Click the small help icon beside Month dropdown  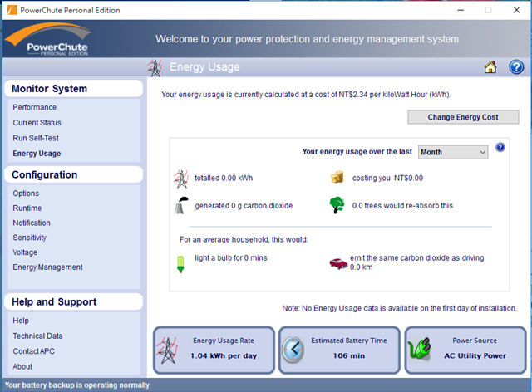coord(500,147)
